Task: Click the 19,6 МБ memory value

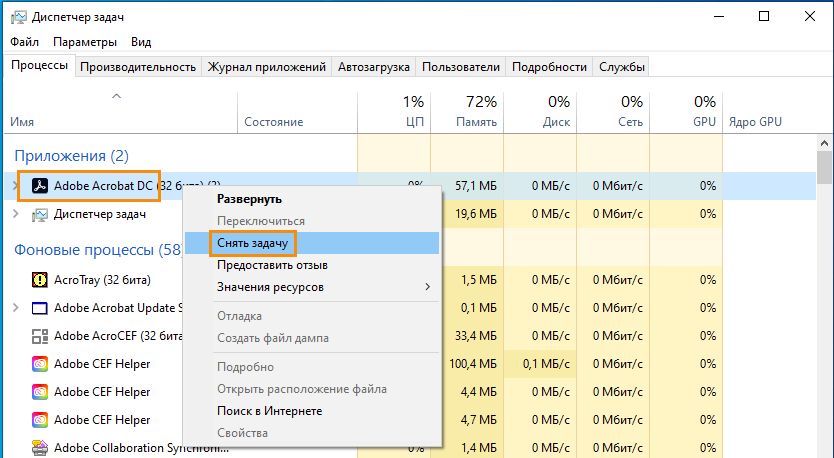Action: (x=476, y=214)
